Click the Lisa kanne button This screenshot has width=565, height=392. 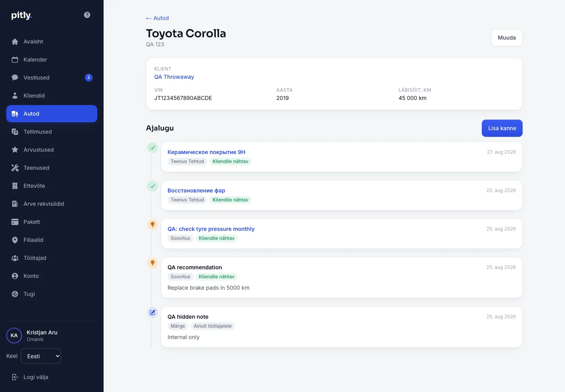click(x=502, y=128)
